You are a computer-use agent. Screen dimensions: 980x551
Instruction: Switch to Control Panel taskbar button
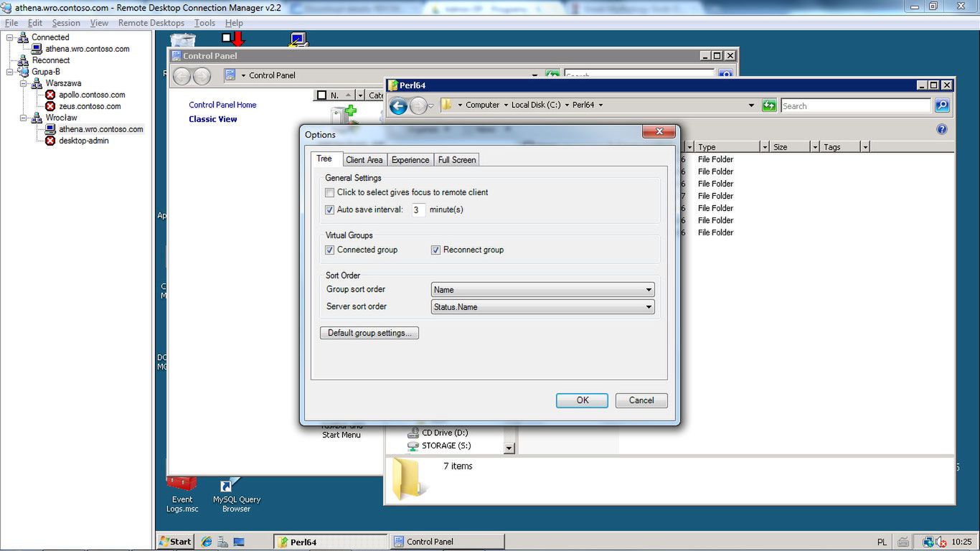coord(447,542)
